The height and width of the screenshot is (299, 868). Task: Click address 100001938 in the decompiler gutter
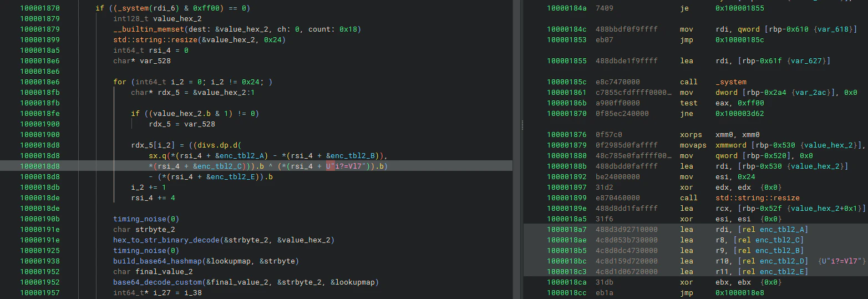click(x=40, y=261)
